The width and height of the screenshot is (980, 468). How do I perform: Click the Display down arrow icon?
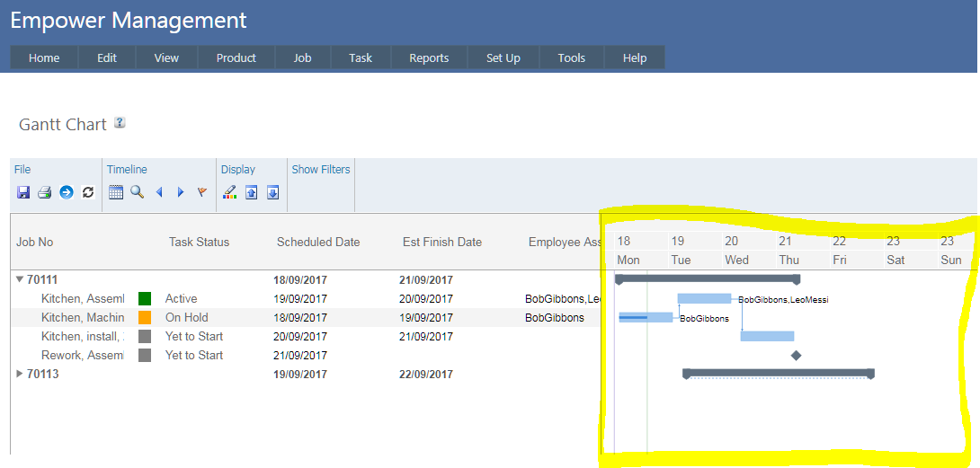(x=273, y=192)
